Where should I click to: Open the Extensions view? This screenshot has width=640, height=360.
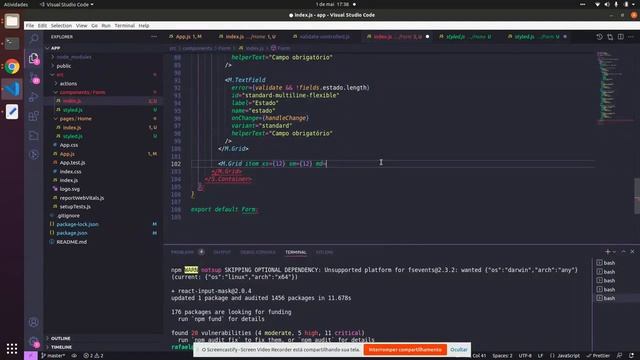34,116
